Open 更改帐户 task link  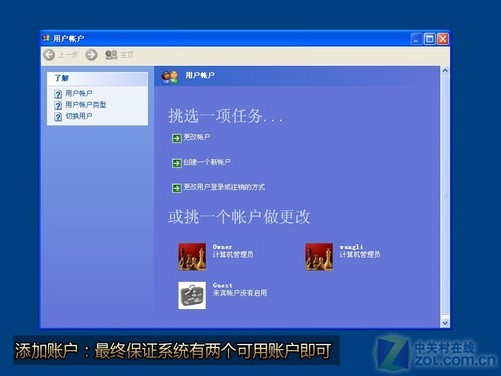click(x=197, y=137)
